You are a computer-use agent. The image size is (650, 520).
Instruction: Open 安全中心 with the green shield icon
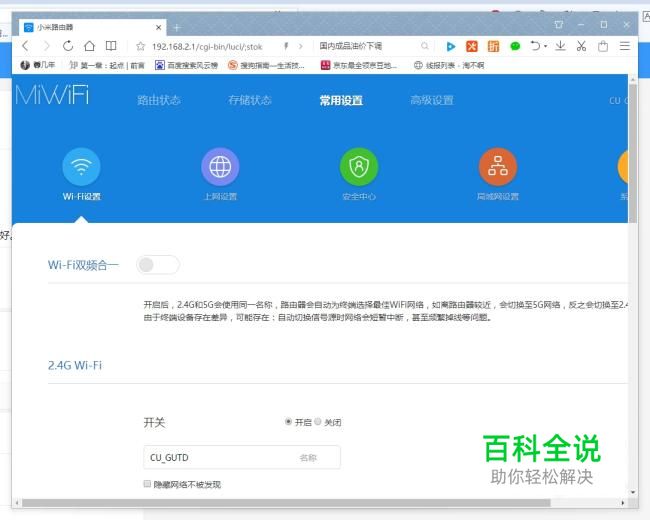point(359,175)
